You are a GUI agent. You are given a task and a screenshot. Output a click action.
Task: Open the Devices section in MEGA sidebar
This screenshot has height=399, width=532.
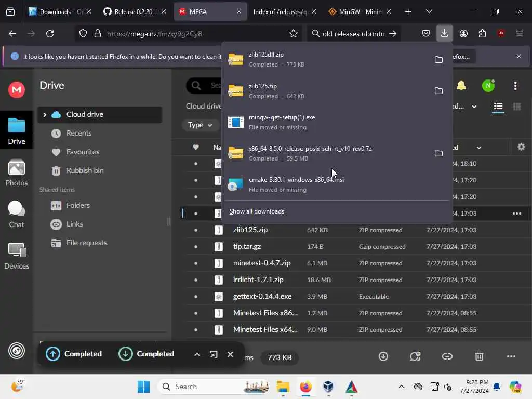(x=16, y=256)
